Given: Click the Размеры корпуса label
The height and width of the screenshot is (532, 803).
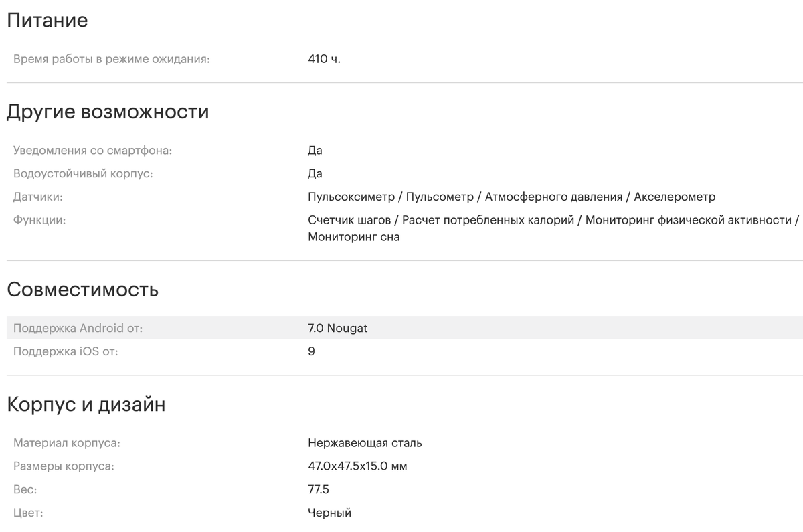Looking at the screenshot, I should [x=64, y=466].
